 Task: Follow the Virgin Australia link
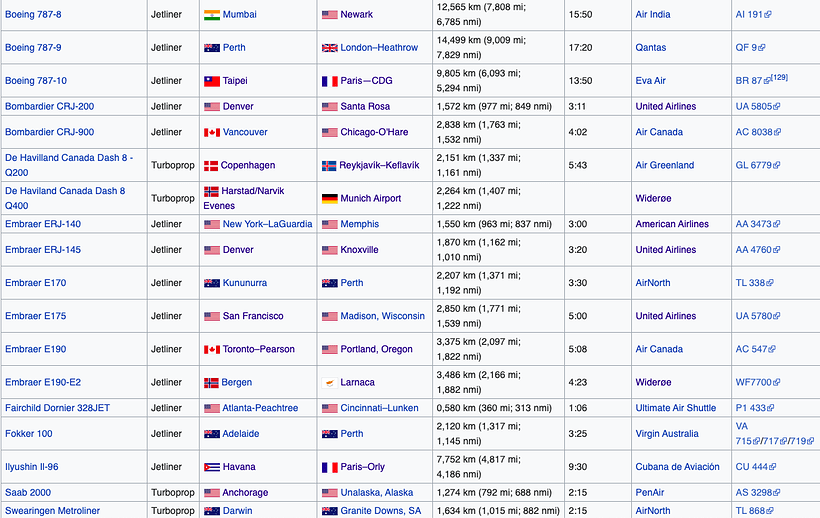(667, 434)
